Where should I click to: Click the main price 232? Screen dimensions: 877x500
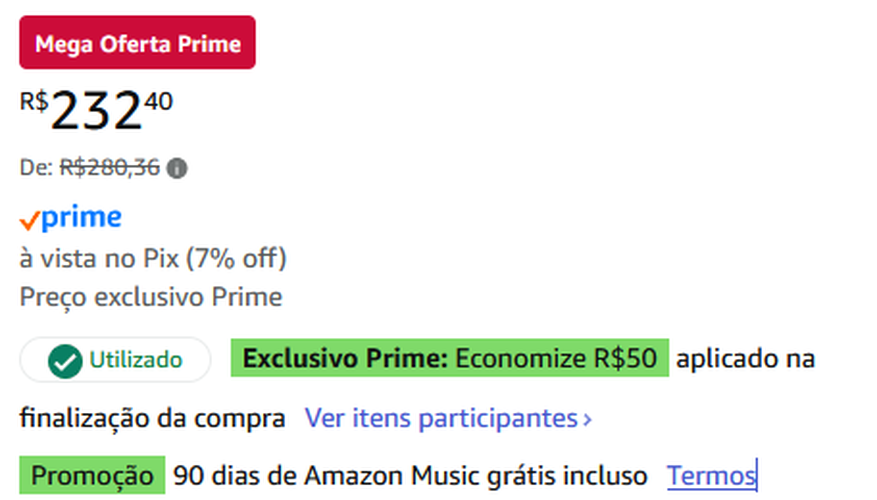[95, 111]
